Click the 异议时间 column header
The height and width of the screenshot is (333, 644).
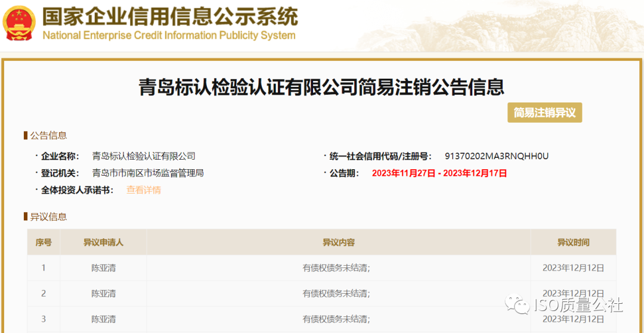click(574, 242)
